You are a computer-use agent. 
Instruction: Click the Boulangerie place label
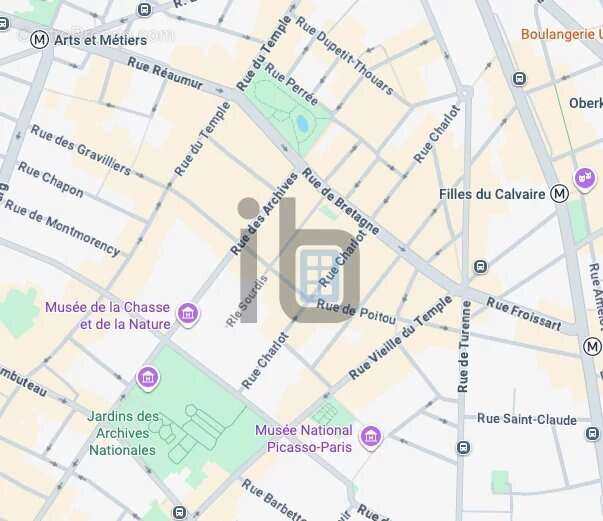tap(562, 35)
